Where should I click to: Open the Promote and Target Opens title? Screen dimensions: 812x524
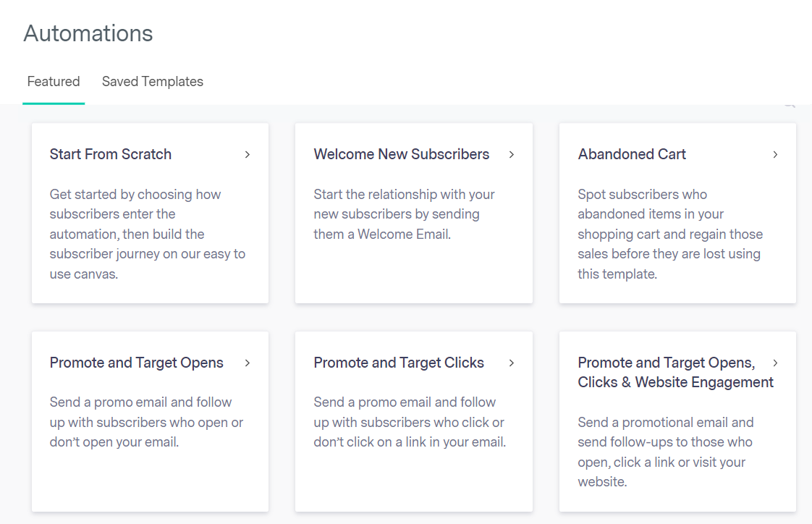coord(137,363)
